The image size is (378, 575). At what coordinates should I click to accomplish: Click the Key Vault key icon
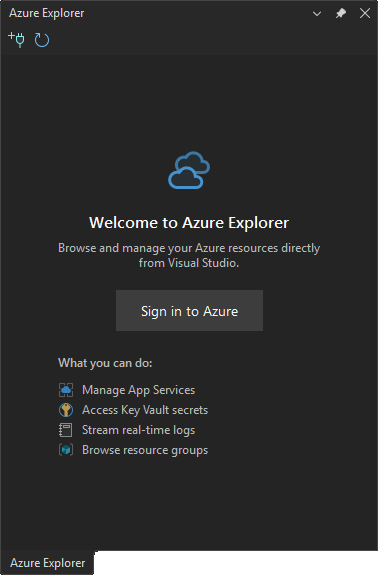point(66,410)
